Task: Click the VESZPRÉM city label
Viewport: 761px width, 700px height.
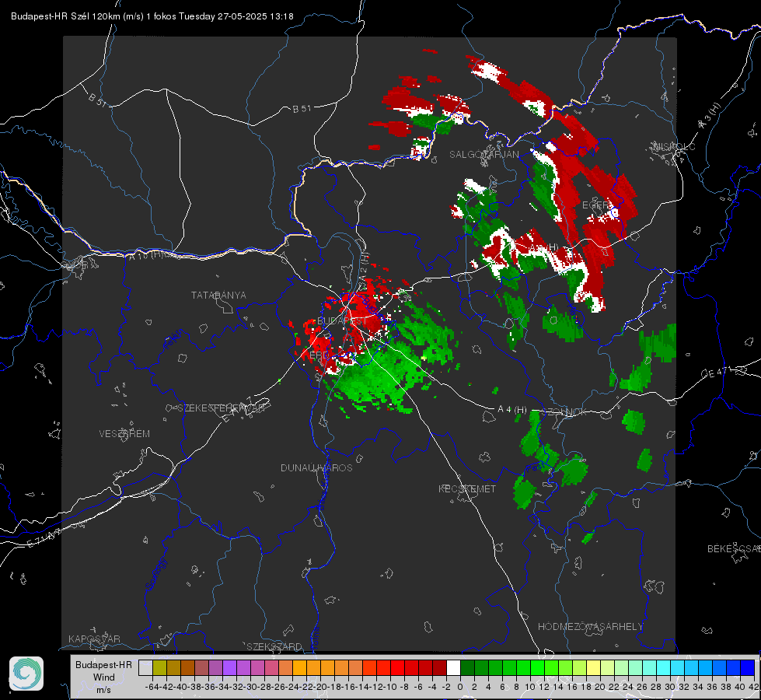Action: 124,434
